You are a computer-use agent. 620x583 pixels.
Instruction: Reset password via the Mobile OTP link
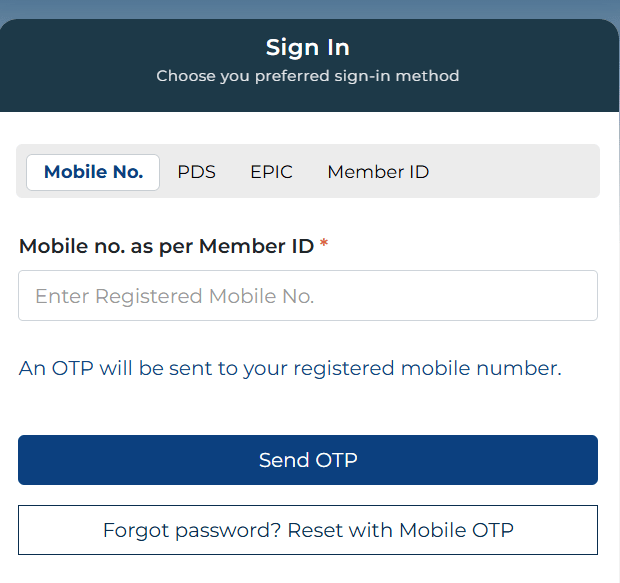click(308, 530)
